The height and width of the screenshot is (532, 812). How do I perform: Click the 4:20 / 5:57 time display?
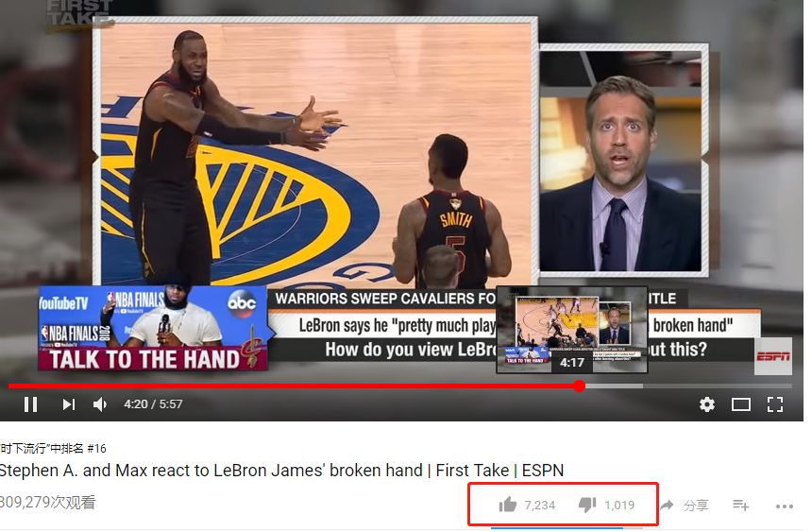click(x=153, y=403)
